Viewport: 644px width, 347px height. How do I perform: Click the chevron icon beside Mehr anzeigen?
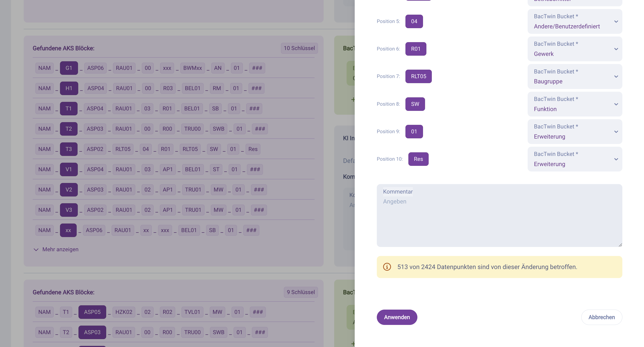[x=36, y=250]
